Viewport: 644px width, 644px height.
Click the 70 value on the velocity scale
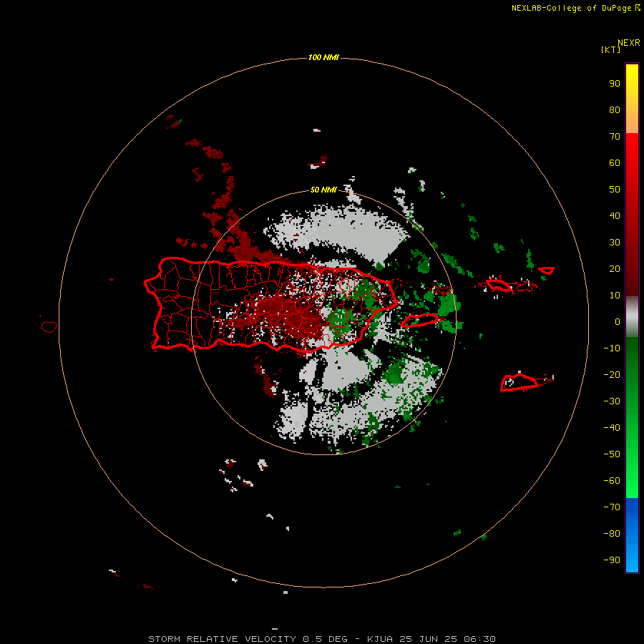pyautogui.click(x=615, y=137)
